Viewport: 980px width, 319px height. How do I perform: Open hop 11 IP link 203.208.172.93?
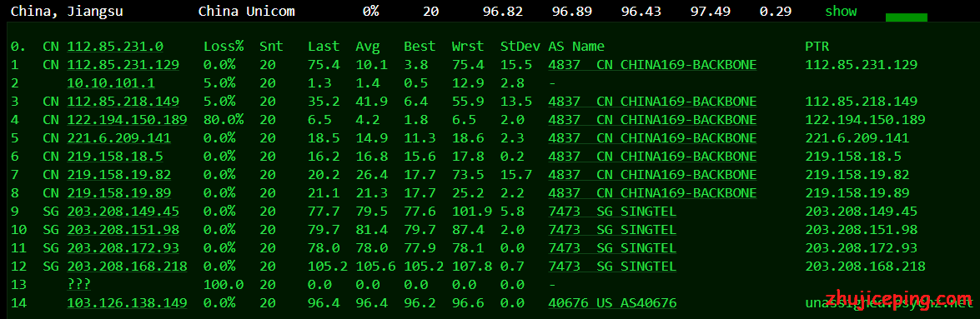point(123,248)
